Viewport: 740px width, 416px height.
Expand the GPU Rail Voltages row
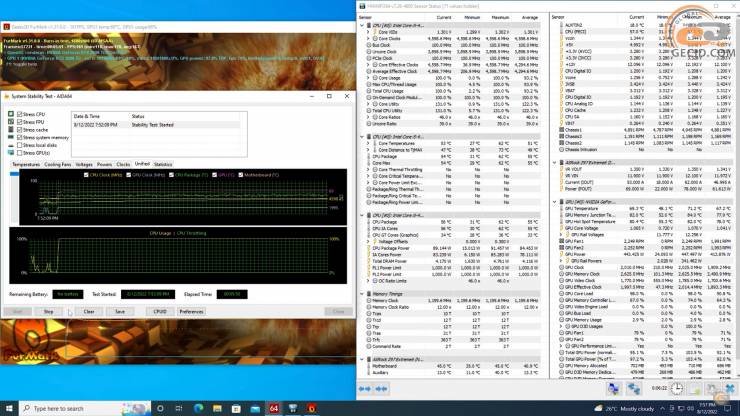pyautogui.click(x=561, y=234)
